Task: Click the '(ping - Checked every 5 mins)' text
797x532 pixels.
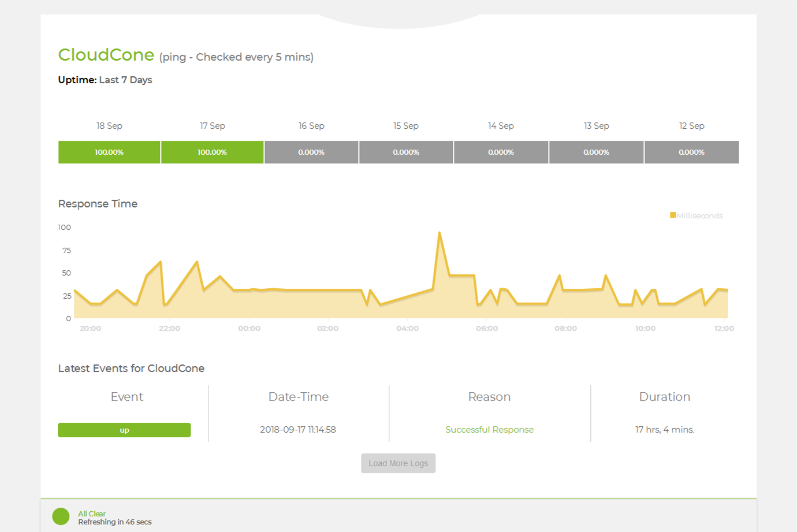Action: pos(236,57)
